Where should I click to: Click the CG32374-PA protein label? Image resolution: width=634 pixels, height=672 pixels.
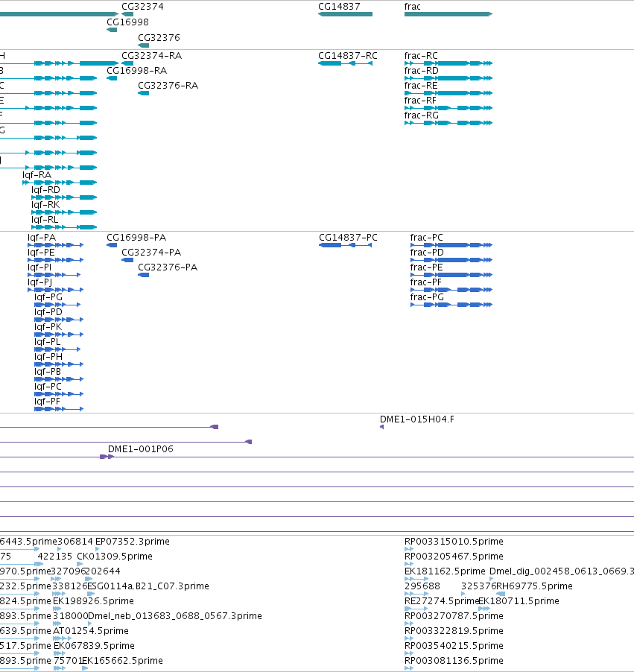151,253
